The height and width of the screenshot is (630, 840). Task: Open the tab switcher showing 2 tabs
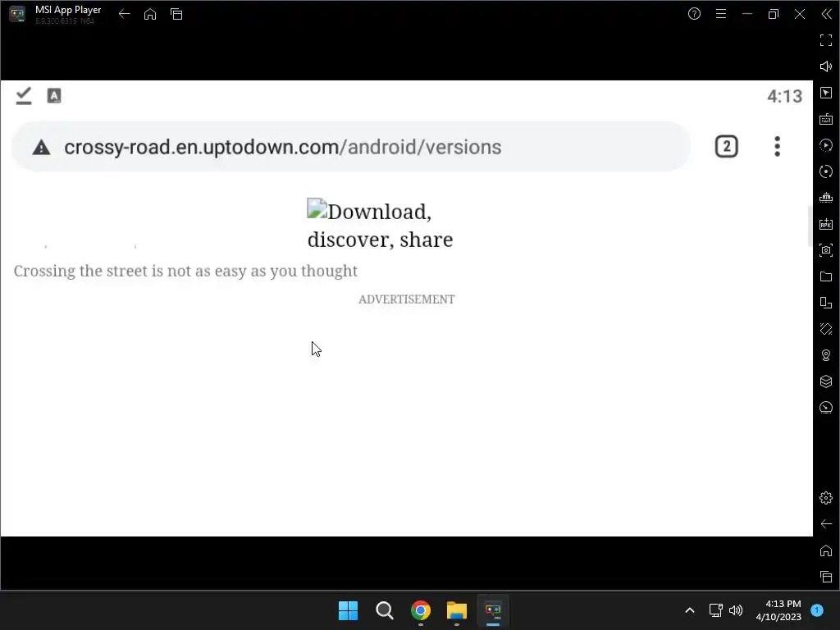727,147
